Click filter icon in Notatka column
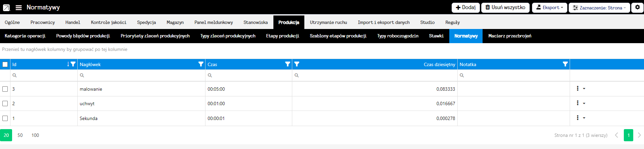 565,64
